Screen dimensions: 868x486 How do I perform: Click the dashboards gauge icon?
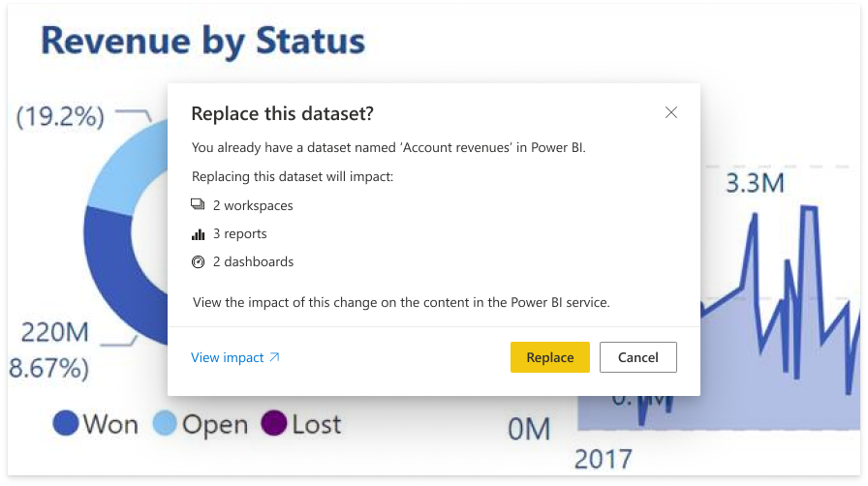click(x=199, y=261)
